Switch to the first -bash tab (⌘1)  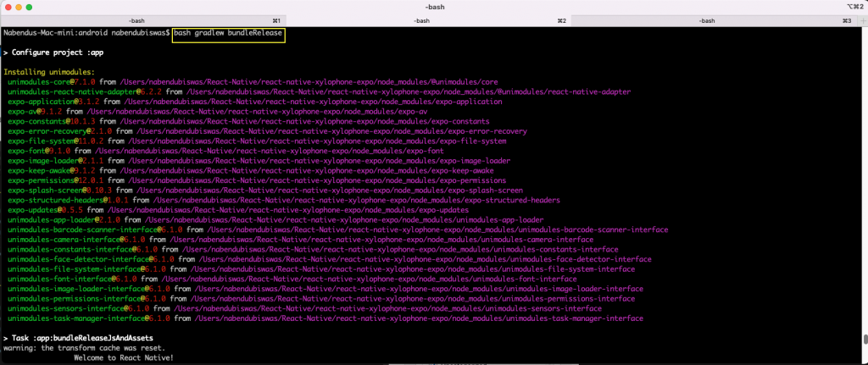coord(142,20)
